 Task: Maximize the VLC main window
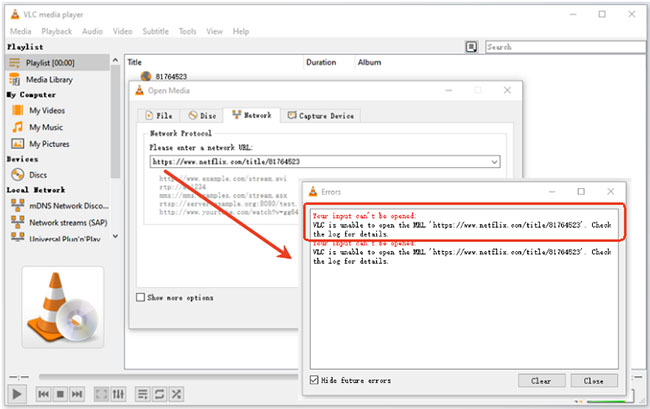(602, 15)
